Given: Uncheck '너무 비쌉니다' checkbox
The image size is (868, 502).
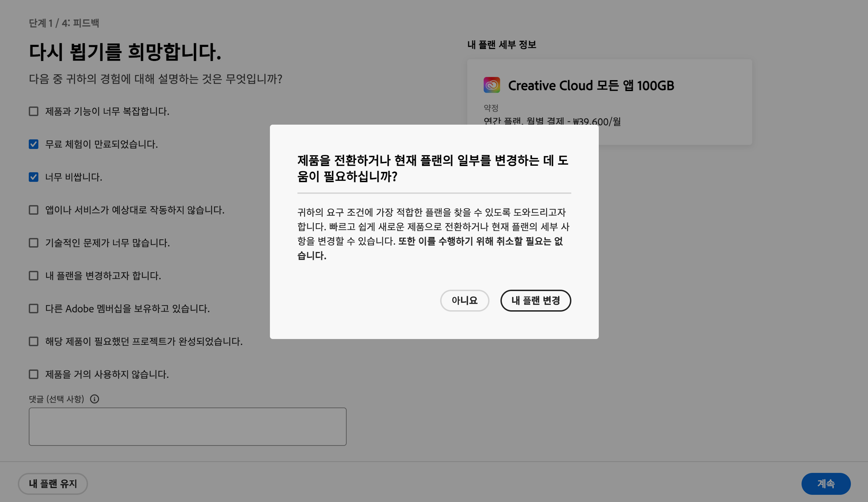Looking at the screenshot, I should click(x=34, y=177).
